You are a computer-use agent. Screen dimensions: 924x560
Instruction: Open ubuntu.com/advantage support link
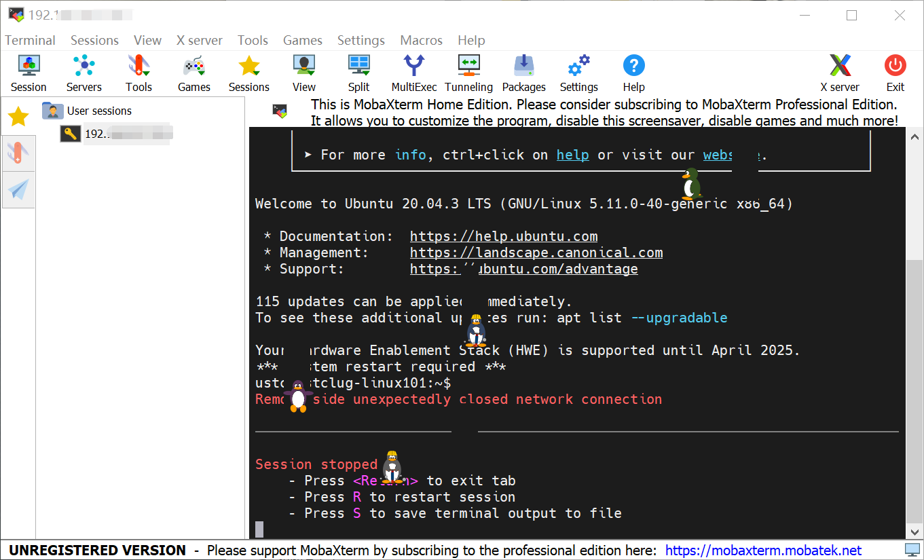tap(524, 269)
